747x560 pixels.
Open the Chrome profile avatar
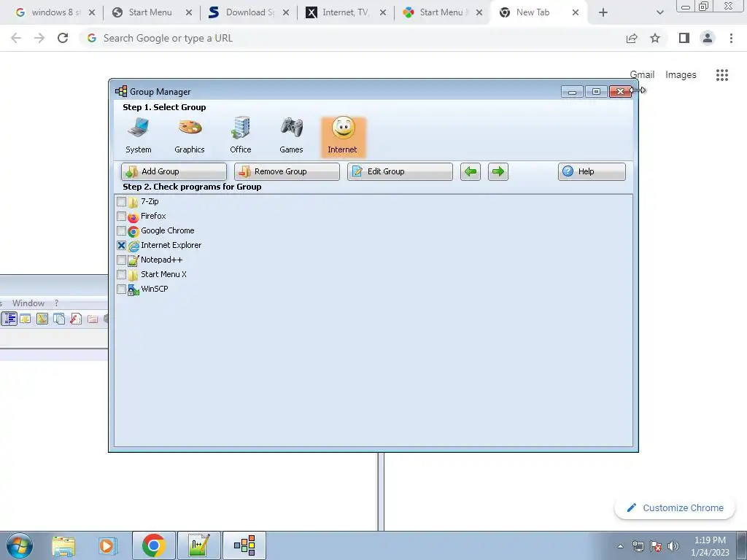(x=708, y=38)
